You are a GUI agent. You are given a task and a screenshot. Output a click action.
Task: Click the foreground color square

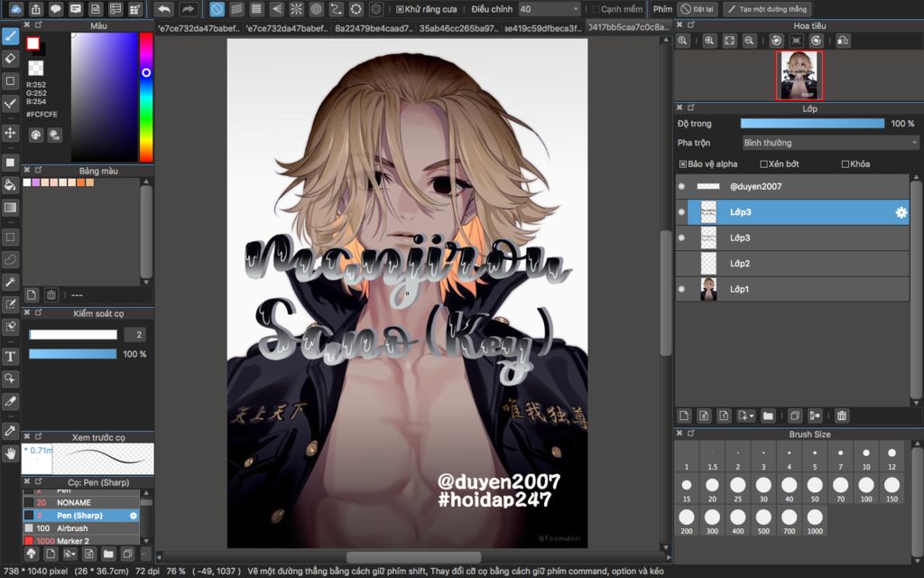[33, 43]
